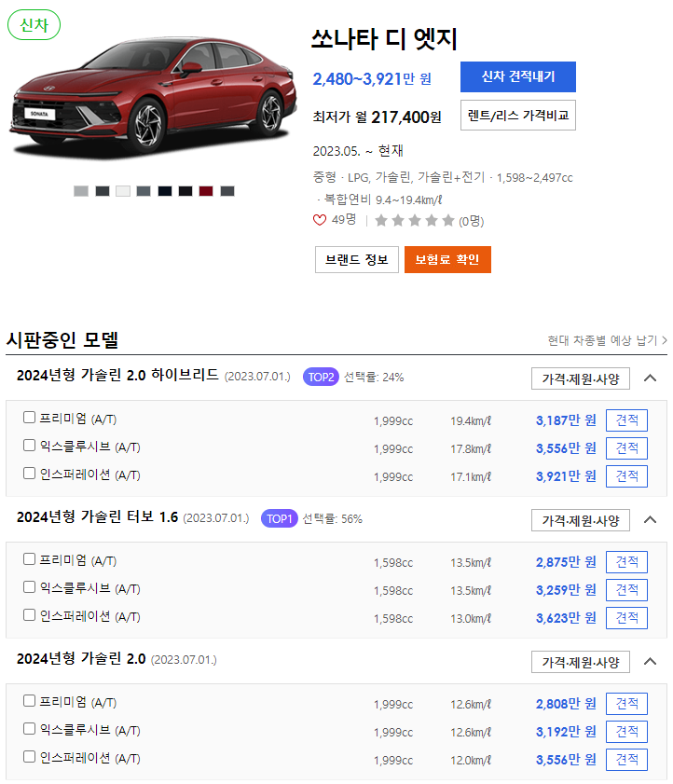Check 프리미엄 (A/T) under 터보 1.6
The width and height of the screenshot is (673, 784).
tap(30, 559)
